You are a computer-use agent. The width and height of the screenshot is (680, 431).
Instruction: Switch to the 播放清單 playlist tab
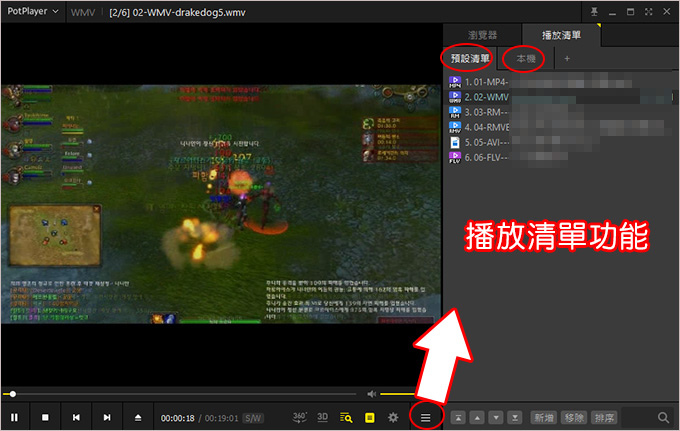[561, 35]
